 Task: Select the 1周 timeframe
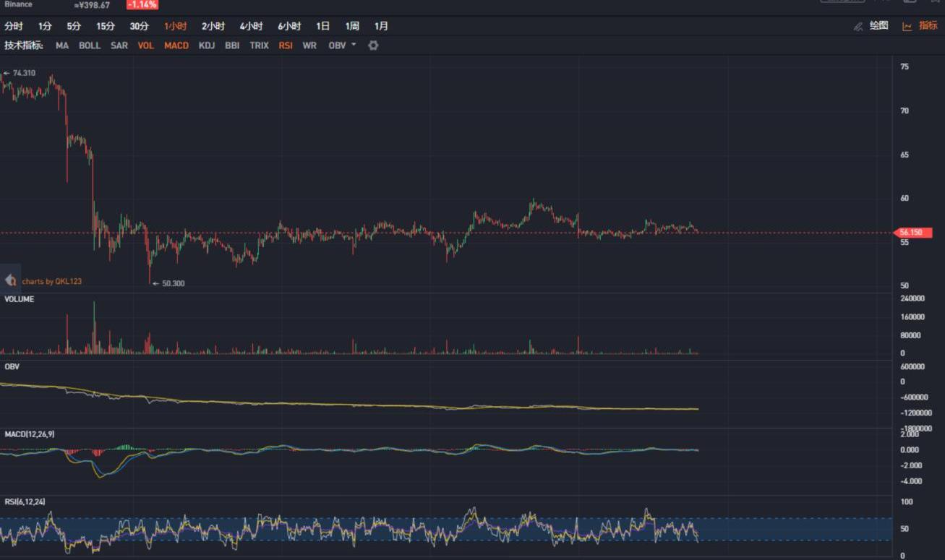(352, 26)
